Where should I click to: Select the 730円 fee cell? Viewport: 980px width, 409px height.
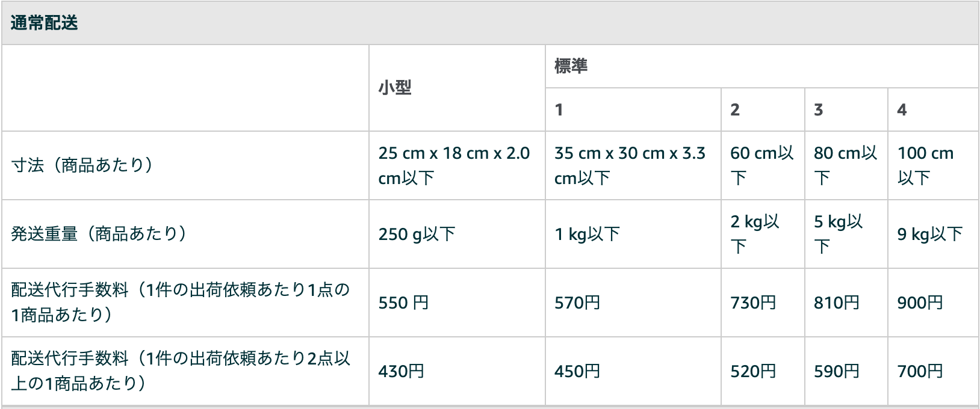pyautogui.click(x=753, y=303)
